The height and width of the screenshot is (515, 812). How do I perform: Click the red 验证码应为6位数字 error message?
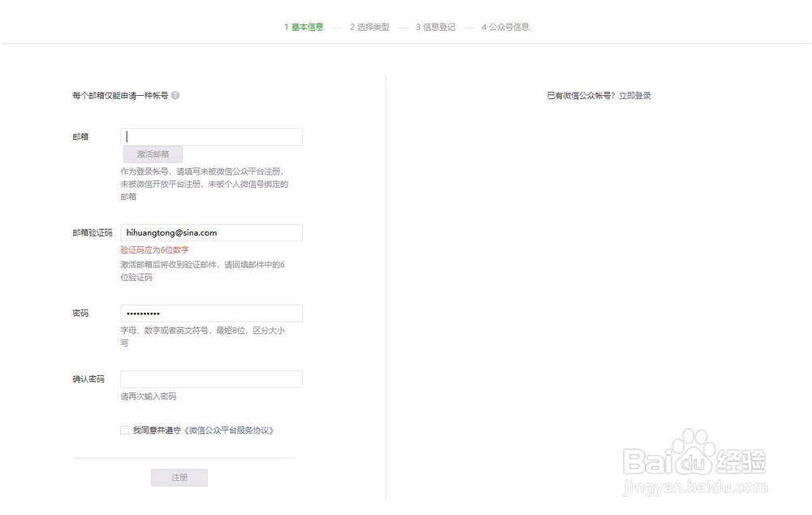tap(154, 249)
